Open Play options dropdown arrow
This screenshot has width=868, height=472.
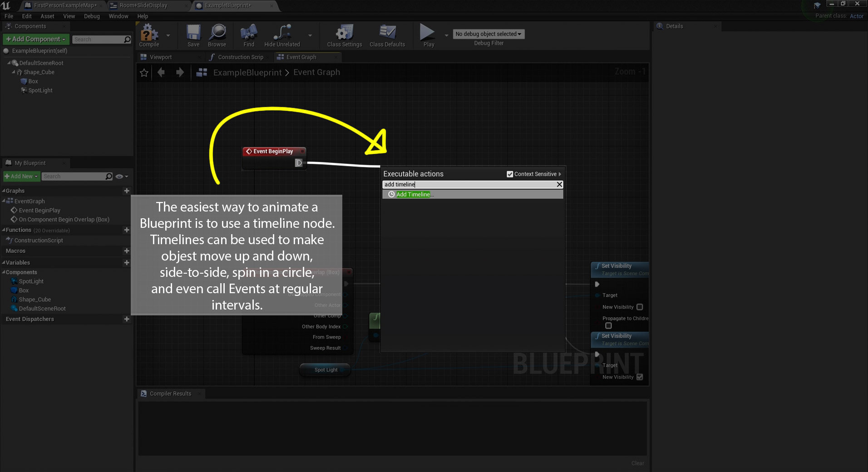click(x=446, y=35)
